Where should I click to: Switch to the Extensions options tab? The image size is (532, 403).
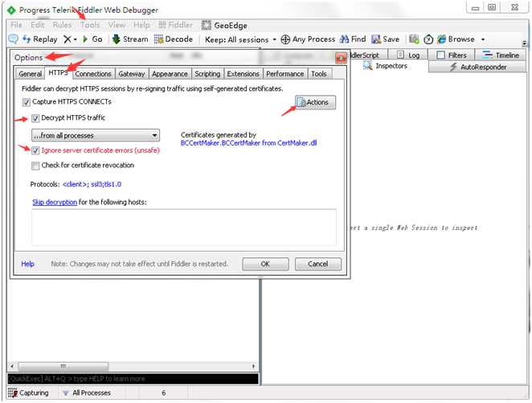[x=243, y=74]
